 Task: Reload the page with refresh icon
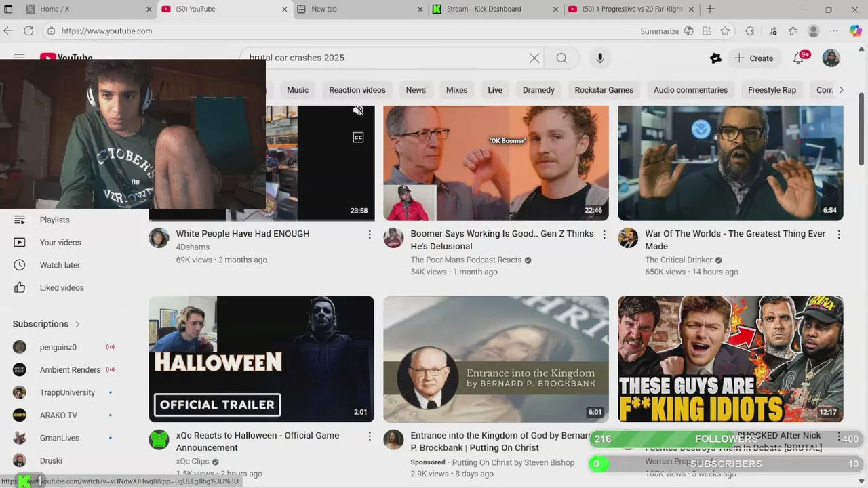click(x=28, y=30)
